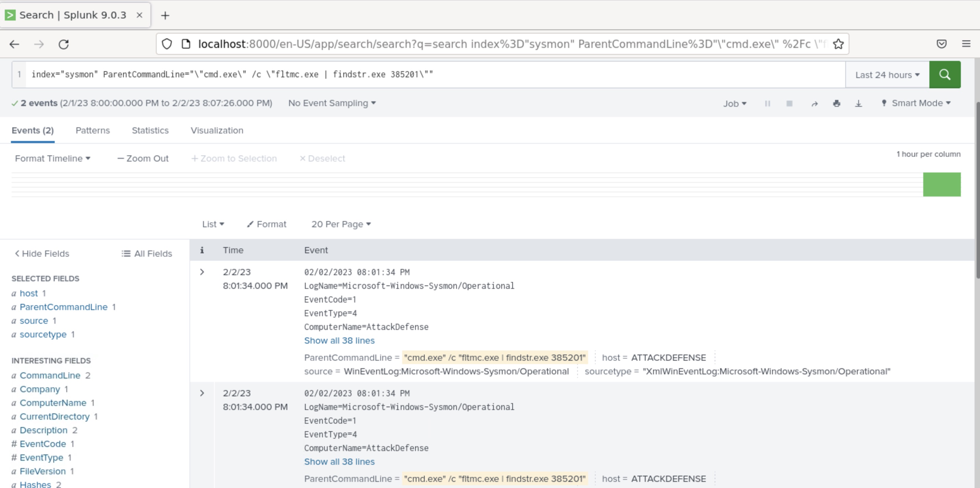980x488 pixels.
Task: Bookmark this page with star icon
Action: coord(838,44)
